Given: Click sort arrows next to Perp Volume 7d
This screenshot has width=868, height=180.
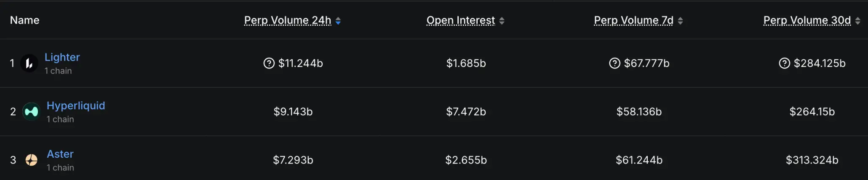Looking at the screenshot, I should click(x=680, y=21).
